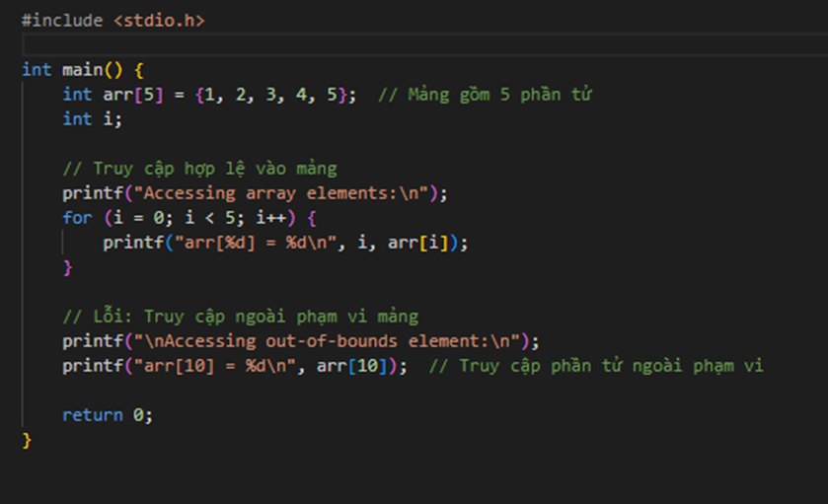Click the 'return 0;' statement
Image resolution: width=828 pixels, height=504 pixels.
click(108, 415)
